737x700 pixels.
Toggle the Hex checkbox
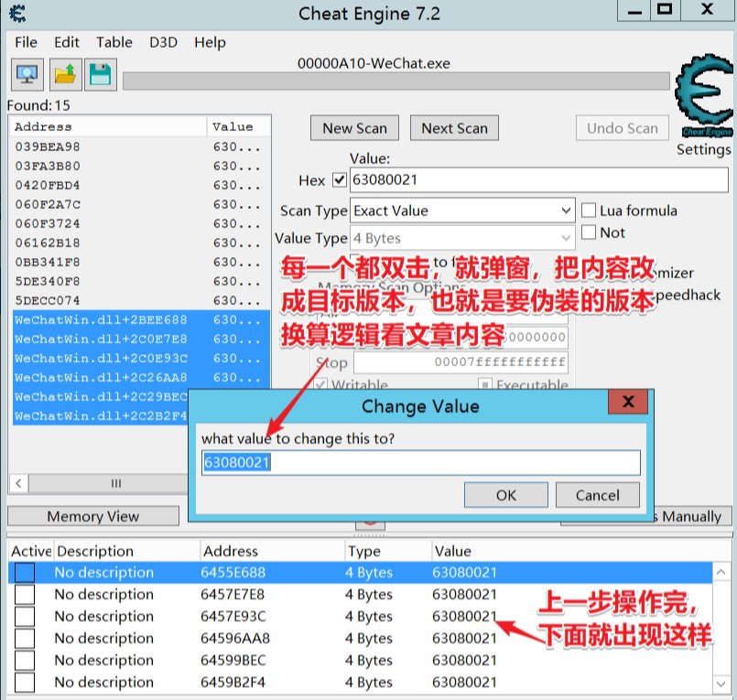tap(340, 180)
